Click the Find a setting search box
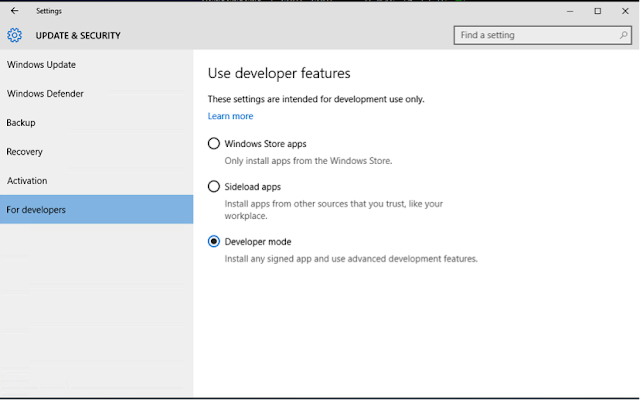Viewport: 640px width, 400px height. (535, 35)
